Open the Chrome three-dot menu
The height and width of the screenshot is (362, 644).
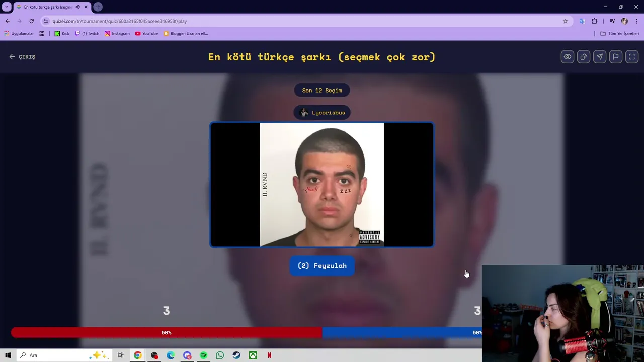click(637, 21)
